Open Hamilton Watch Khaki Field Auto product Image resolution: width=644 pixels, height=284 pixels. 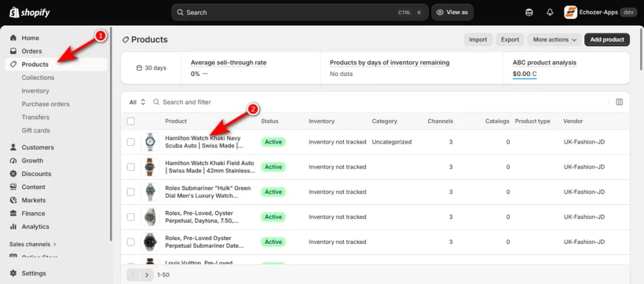(x=210, y=167)
